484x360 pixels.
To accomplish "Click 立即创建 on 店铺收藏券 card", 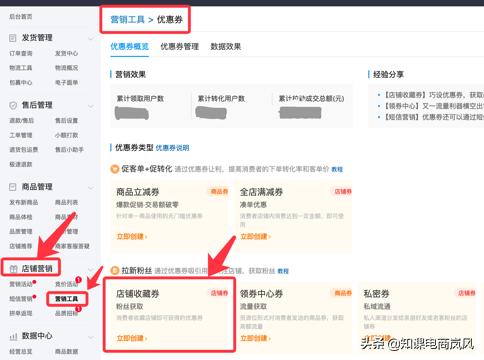I will 132,338.
